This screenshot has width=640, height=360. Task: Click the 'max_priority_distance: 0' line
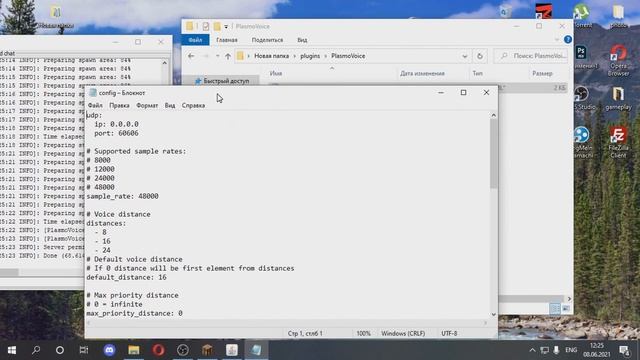(x=134, y=313)
